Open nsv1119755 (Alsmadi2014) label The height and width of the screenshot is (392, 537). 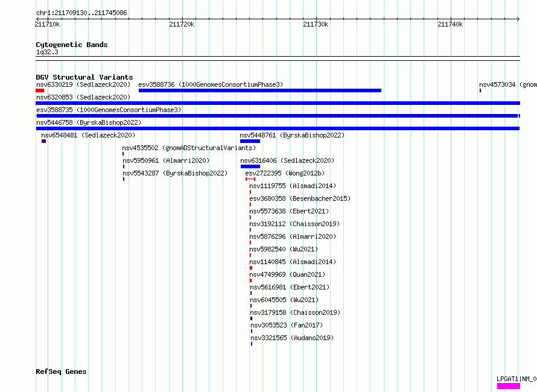click(293, 186)
